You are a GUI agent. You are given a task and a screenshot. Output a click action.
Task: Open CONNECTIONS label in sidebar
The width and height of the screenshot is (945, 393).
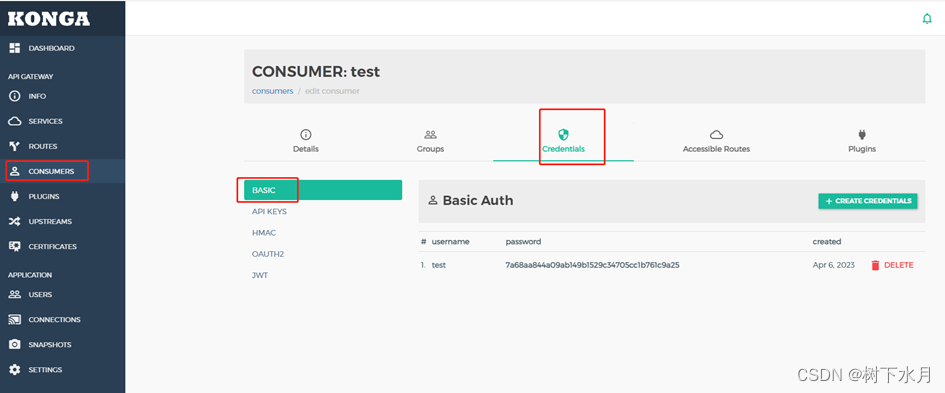pyautogui.click(x=54, y=319)
